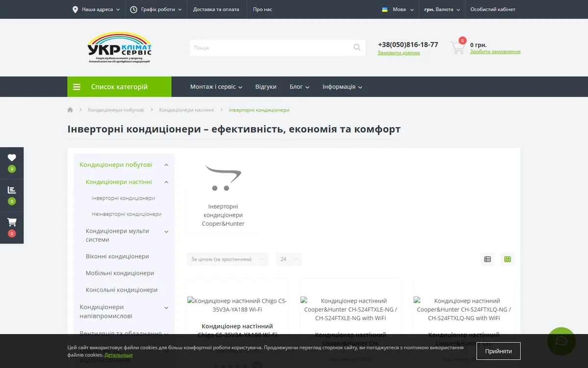Click the search magnifier icon
The image size is (588, 368).
(x=357, y=48)
